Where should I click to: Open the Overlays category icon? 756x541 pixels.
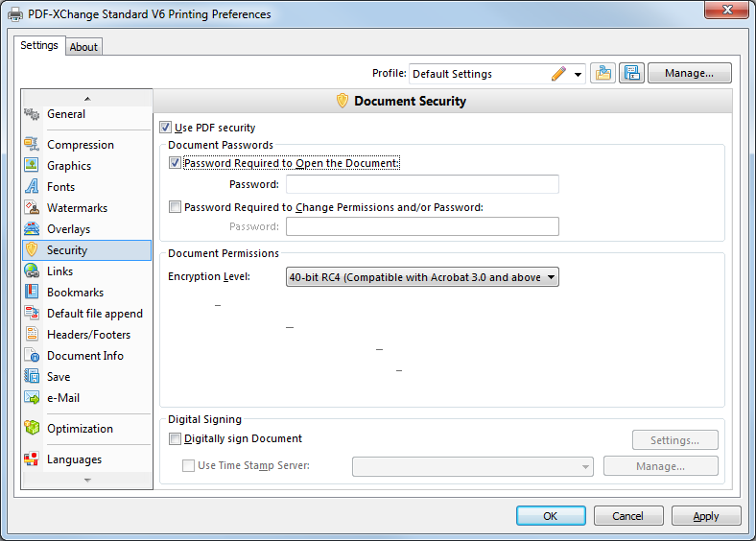[32, 229]
